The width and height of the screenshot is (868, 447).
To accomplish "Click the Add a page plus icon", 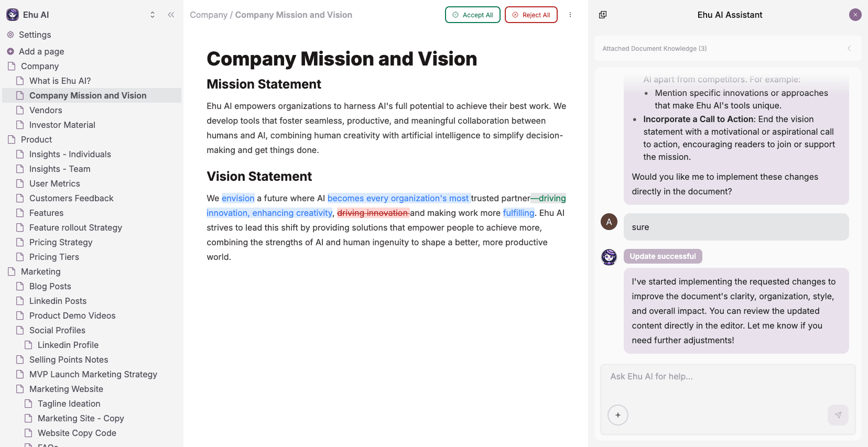I will (x=10, y=51).
